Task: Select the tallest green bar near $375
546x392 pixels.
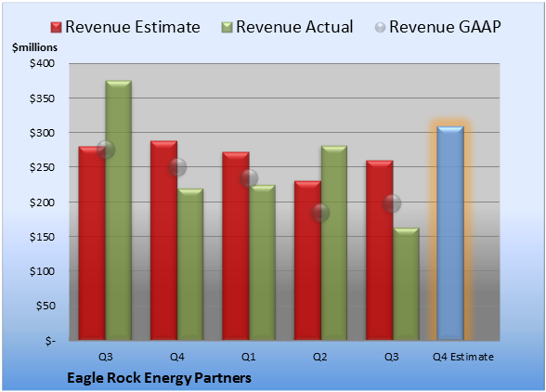Action: (119, 210)
